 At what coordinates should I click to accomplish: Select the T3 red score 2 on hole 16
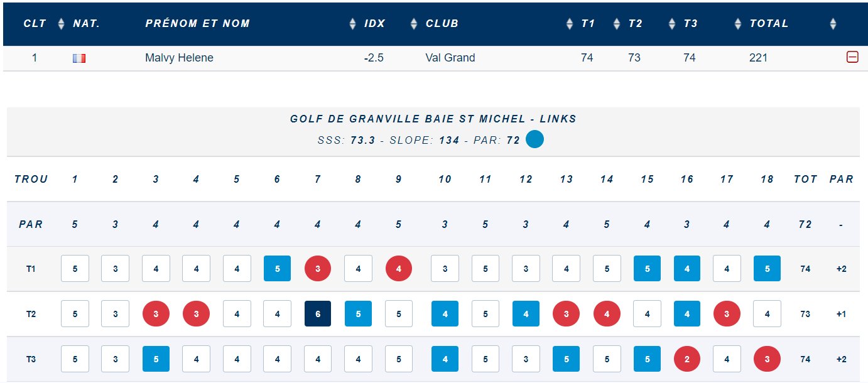(686, 360)
